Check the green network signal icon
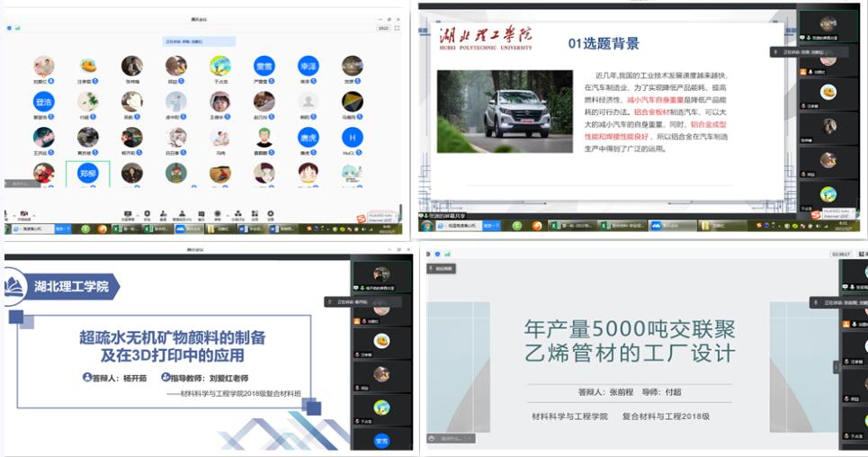 point(17,28)
